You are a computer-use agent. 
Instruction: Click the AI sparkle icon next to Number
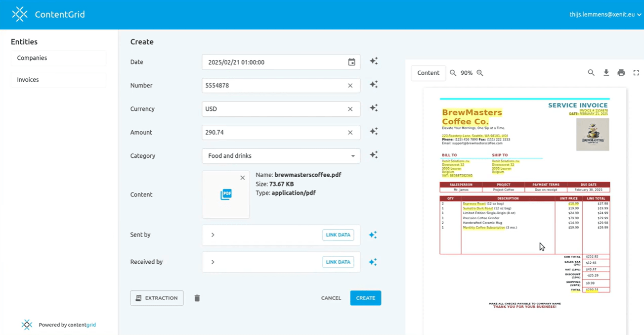(x=374, y=85)
